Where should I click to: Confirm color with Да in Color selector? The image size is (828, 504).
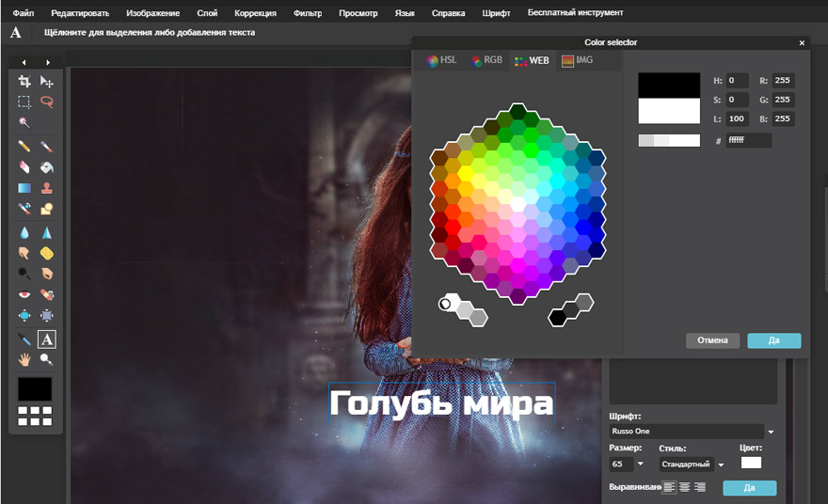click(x=773, y=340)
